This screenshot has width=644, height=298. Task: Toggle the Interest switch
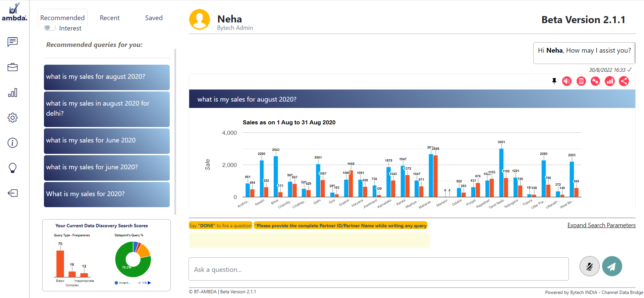(x=50, y=28)
